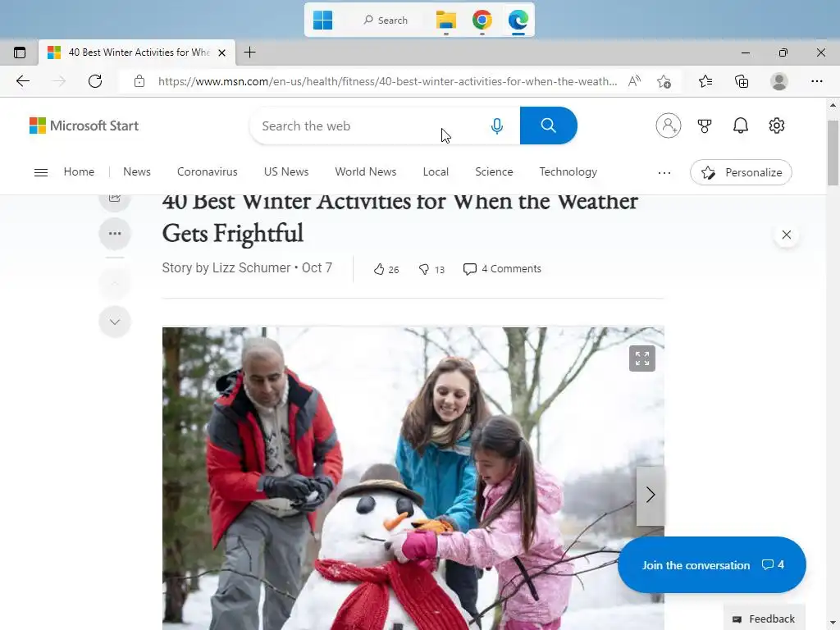
Task: Refresh the current page
Action: [x=95, y=81]
